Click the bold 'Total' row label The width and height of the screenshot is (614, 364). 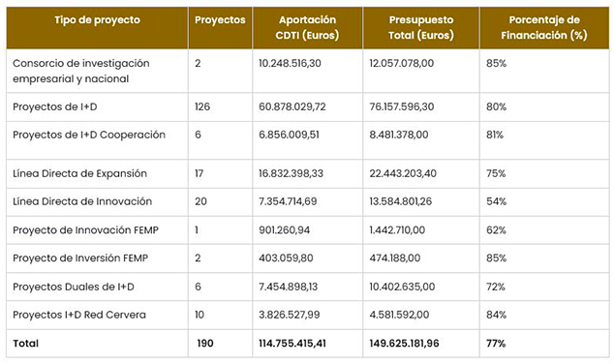click(x=25, y=344)
